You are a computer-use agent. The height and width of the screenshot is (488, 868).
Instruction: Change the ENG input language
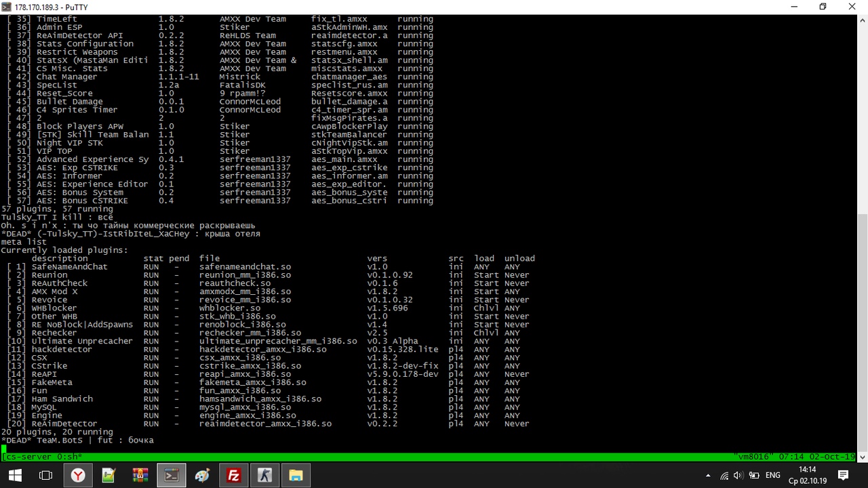click(773, 476)
